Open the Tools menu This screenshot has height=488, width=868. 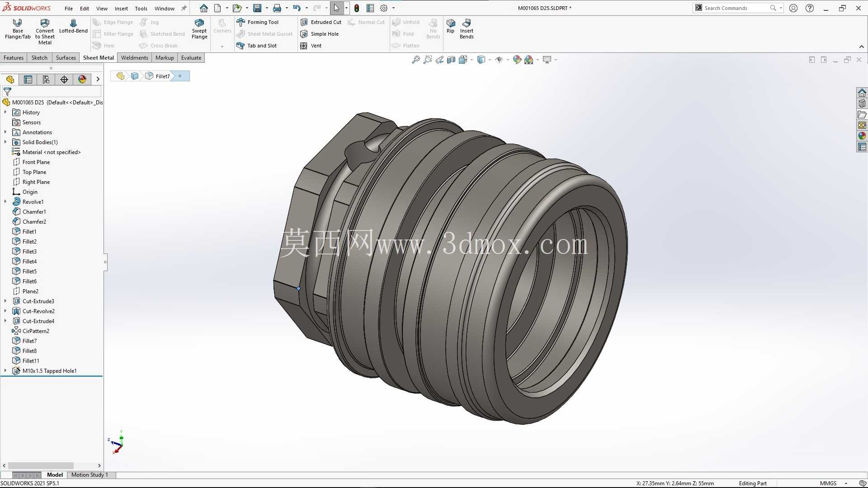pyautogui.click(x=141, y=8)
